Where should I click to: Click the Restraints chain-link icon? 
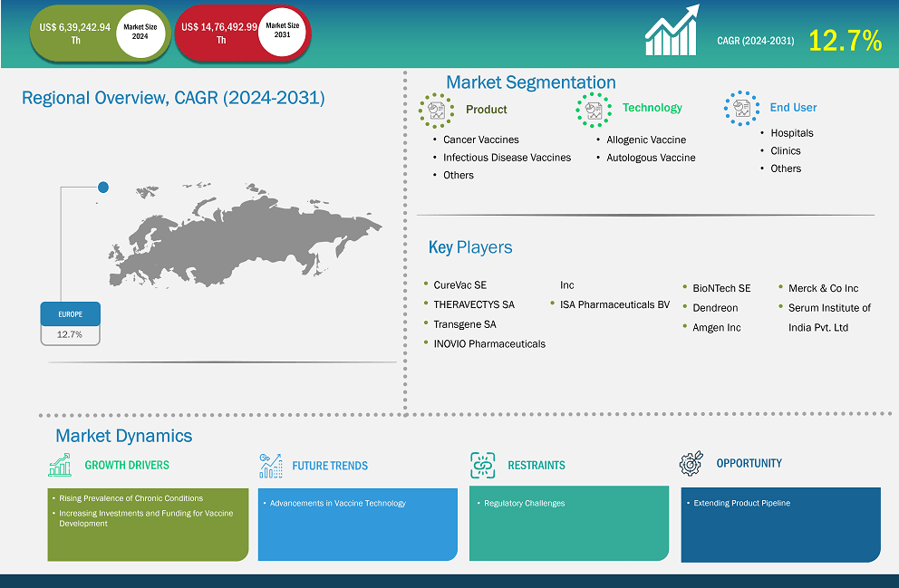482,465
